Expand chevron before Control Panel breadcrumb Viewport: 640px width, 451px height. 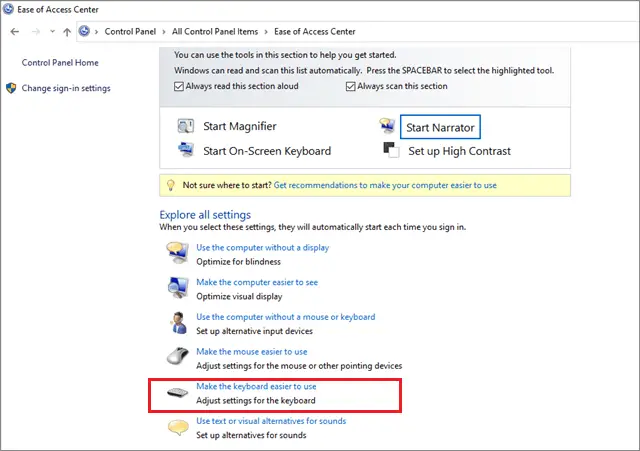tap(96, 31)
